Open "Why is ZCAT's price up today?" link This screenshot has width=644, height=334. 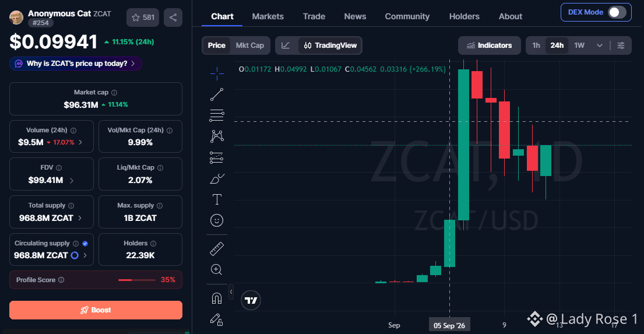click(76, 64)
